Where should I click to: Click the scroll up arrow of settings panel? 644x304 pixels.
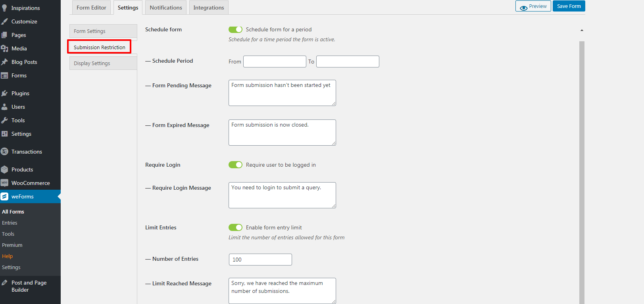click(582, 30)
